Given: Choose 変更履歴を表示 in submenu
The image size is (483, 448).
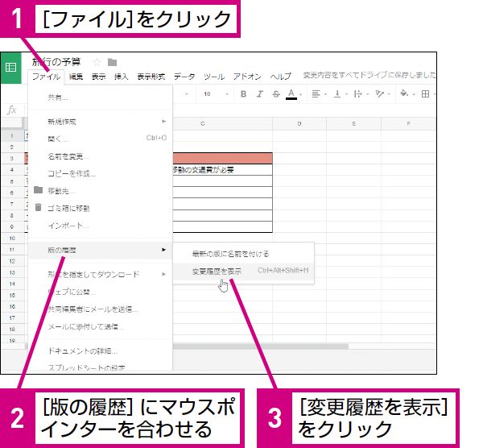Looking at the screenshot, I should click(x=244, y=272).
